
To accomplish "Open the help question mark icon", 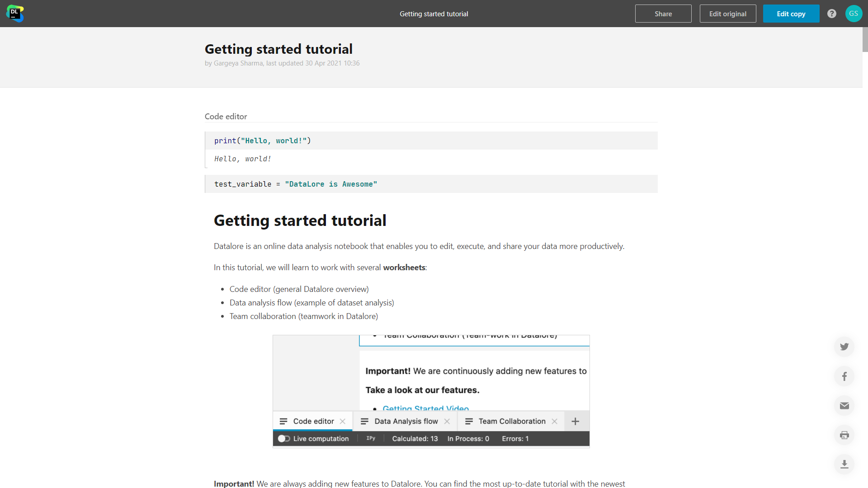I will point(832,14).
